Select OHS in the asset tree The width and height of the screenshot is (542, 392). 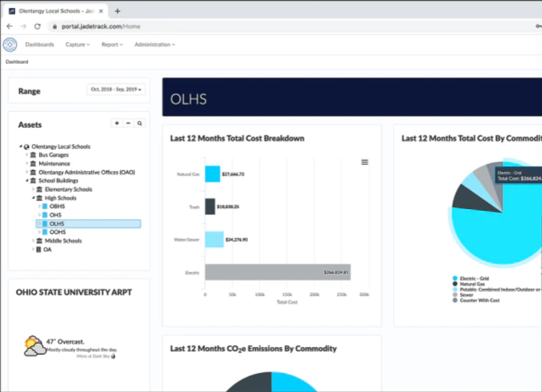pos(55,215)
